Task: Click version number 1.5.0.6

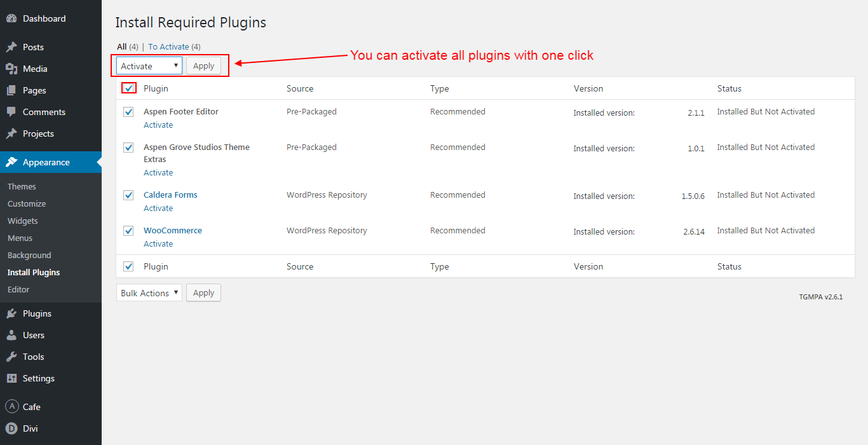Action: point(693,196)
